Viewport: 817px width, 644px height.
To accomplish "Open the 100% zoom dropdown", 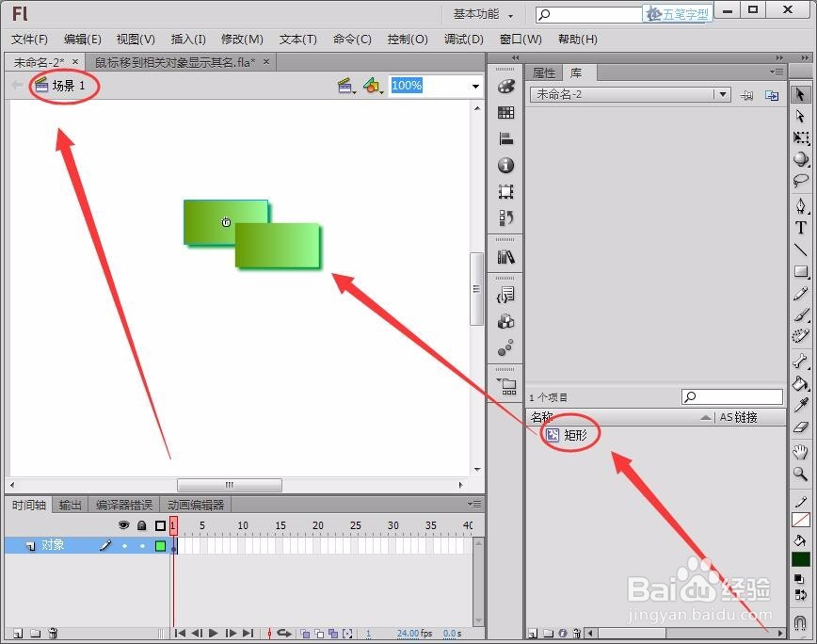I will [x=475, y=87].
